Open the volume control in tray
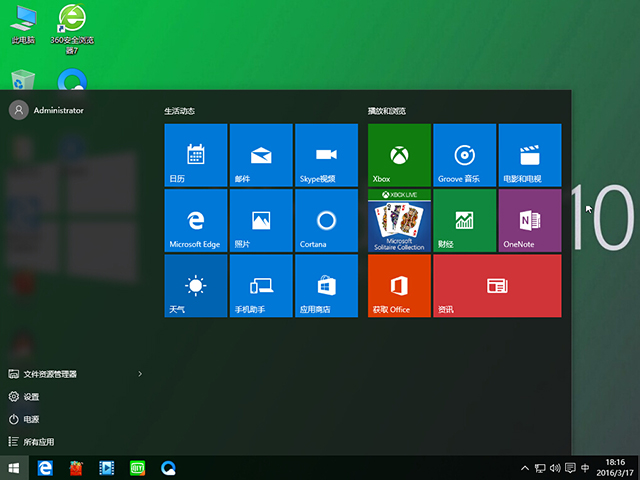This screenshot has height=480, width=640. [x=555, y=468]
